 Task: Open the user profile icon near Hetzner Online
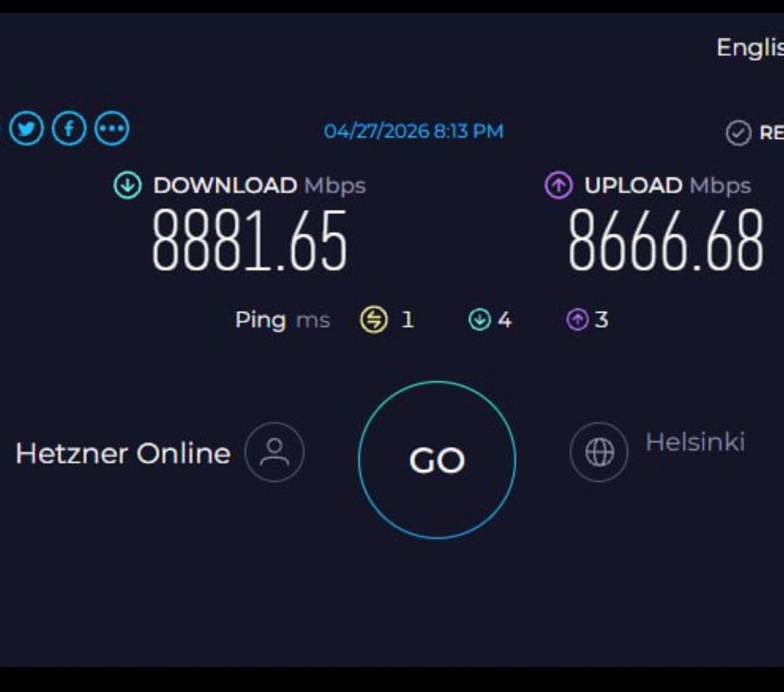point(274,452)
